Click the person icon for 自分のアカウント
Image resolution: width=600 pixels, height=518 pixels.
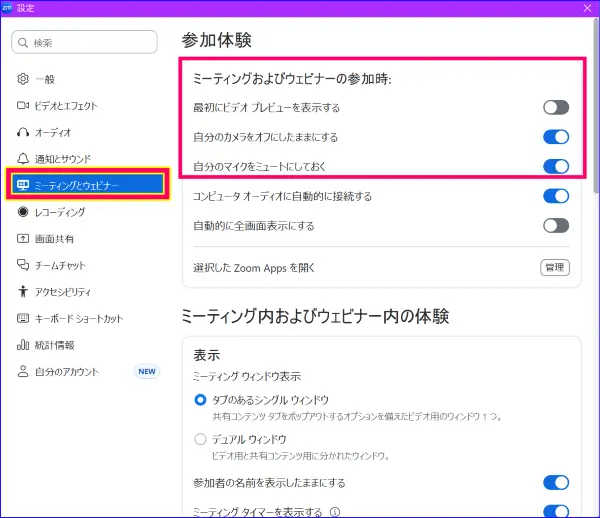[23, 371]
